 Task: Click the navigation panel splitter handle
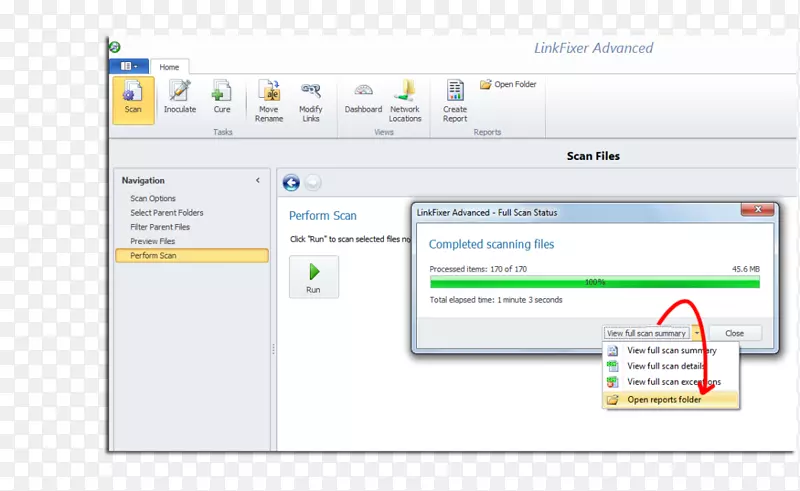point(273,349)
